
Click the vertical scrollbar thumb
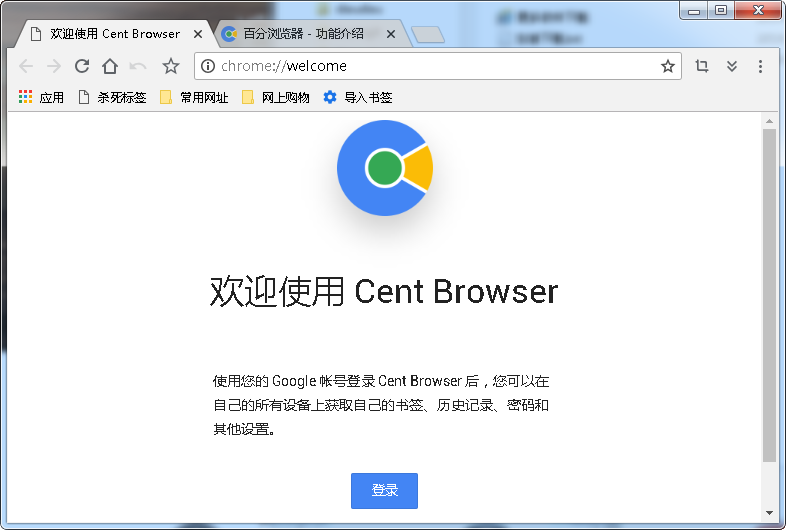tap(769, 295)
